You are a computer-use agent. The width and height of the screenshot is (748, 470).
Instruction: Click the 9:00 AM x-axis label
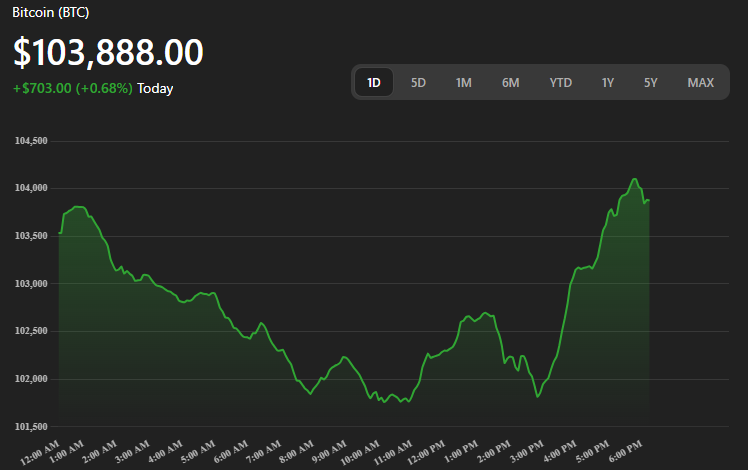pyautogui.click(x=330, y=451)
